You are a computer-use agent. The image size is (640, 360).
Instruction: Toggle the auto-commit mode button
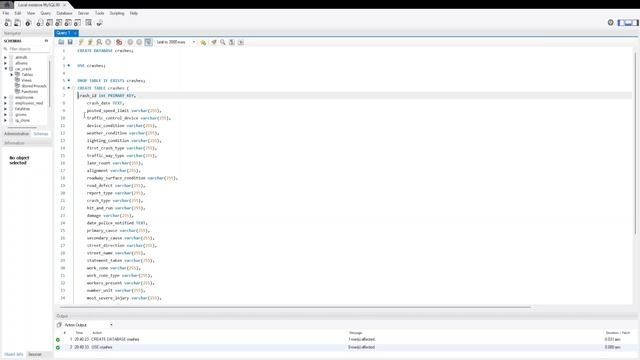tap(149, 42)
